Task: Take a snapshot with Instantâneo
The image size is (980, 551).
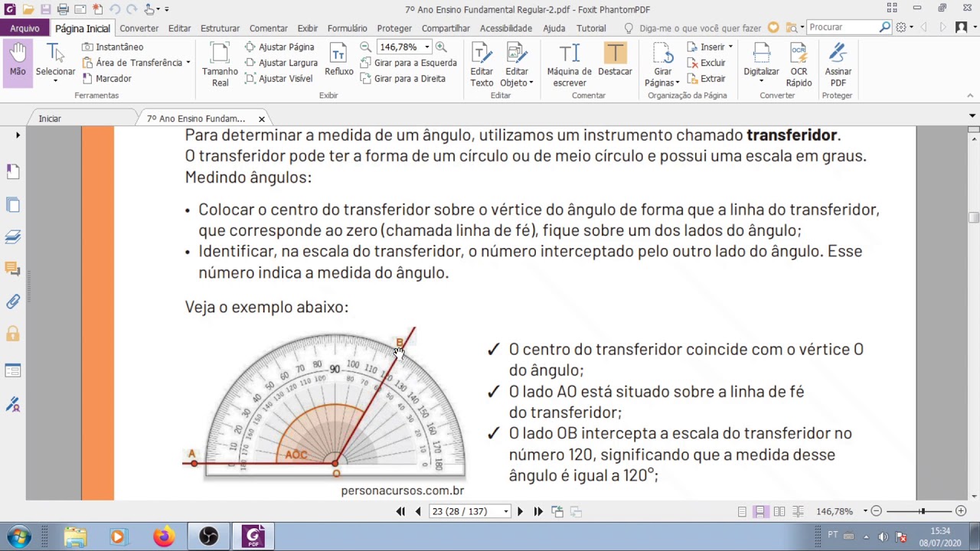Action: [x=113, y=47]
